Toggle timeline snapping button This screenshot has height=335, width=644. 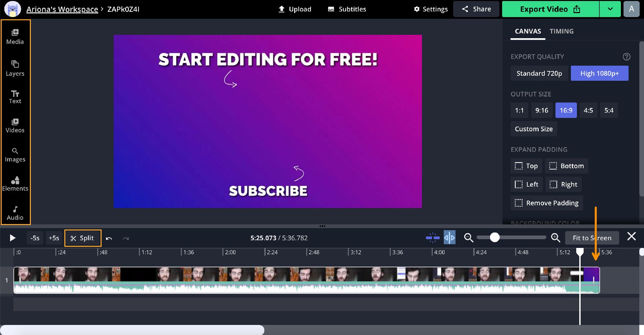(x=432, y=238)
